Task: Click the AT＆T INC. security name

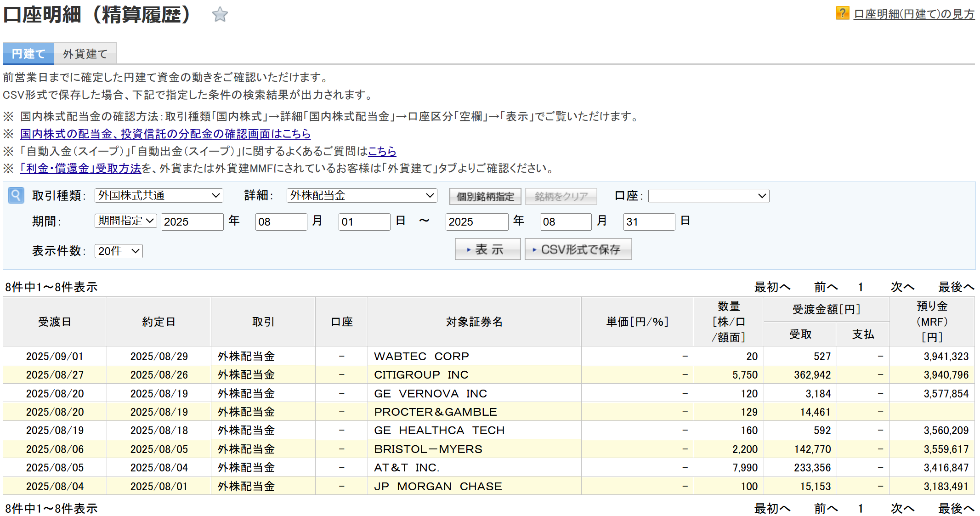Action: [407, 467]
